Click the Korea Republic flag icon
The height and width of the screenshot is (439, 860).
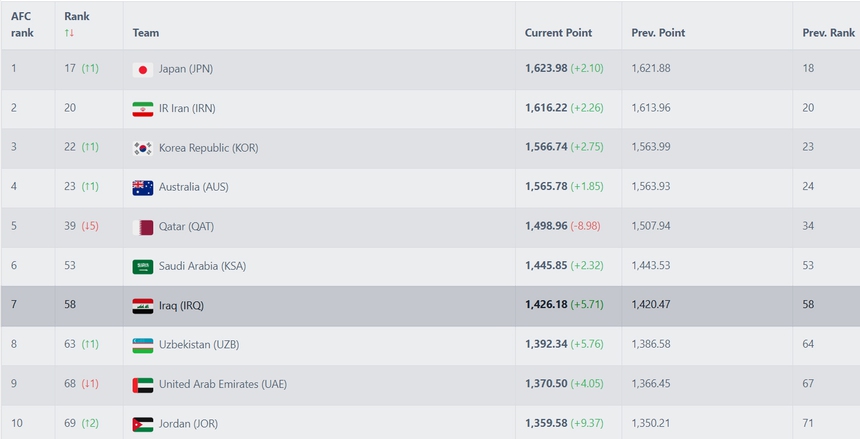coord(142,148)
